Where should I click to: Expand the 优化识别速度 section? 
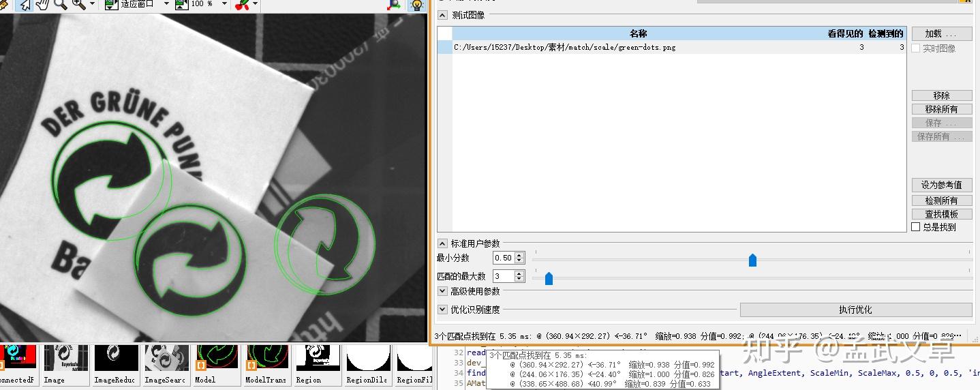click(442, 310)
